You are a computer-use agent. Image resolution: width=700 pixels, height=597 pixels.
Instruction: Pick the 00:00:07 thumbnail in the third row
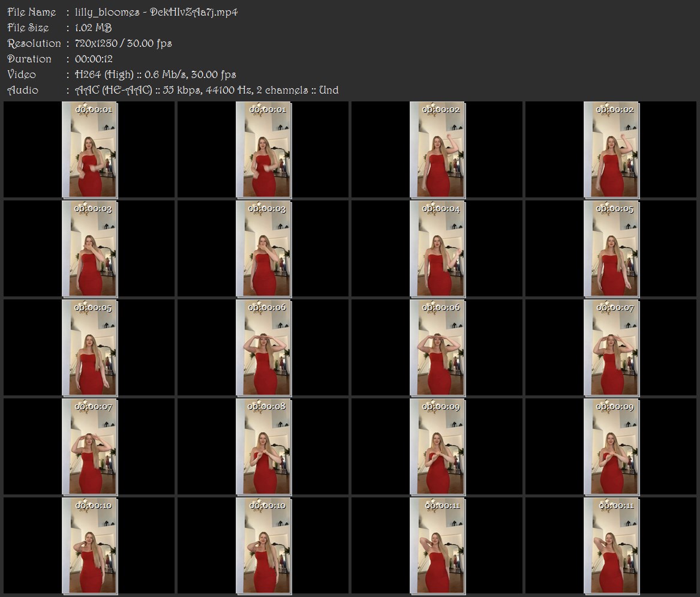611,347
